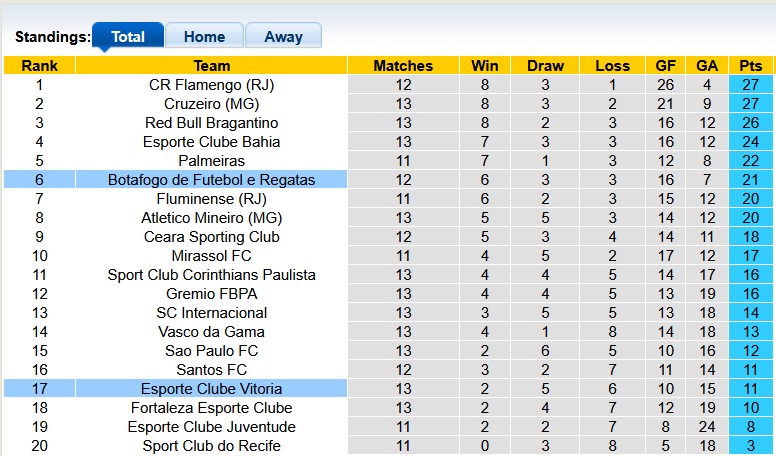This screenshot has width=776, height=456.
Task: Sort by Matches column header
Action: (403, 66)
